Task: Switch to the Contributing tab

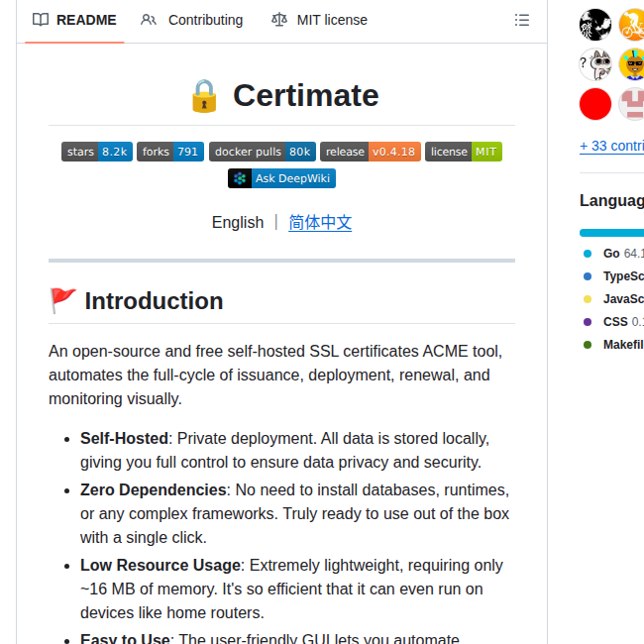Action: (192, 20)
